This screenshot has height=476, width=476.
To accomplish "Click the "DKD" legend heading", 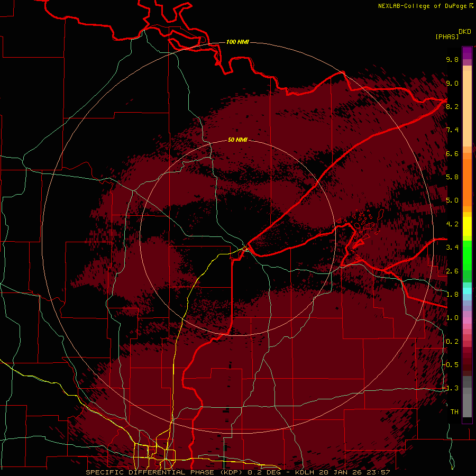I will pos(465,32).
